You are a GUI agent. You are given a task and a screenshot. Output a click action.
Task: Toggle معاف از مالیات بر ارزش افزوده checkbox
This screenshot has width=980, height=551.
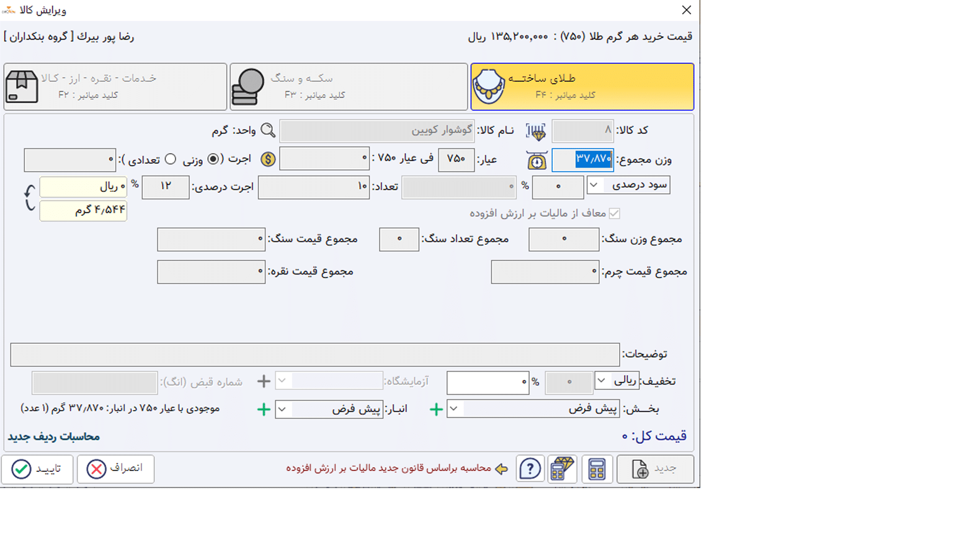(615, 213)
